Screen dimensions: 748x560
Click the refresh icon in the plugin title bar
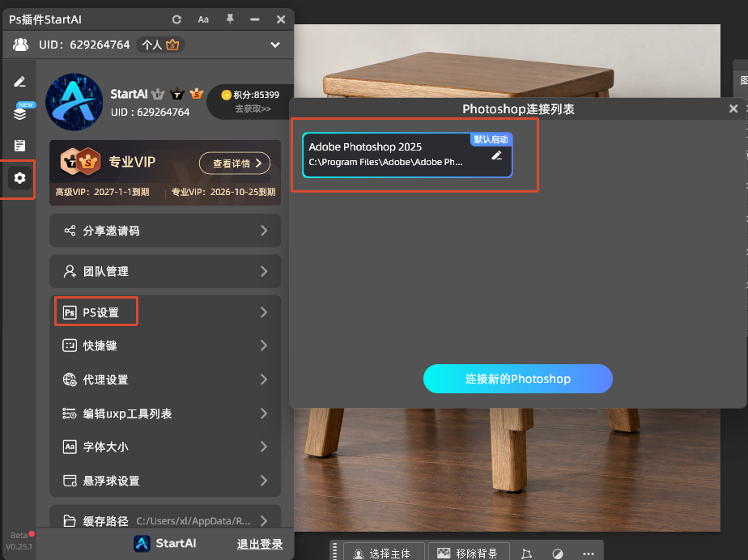[x=176, y=19]
